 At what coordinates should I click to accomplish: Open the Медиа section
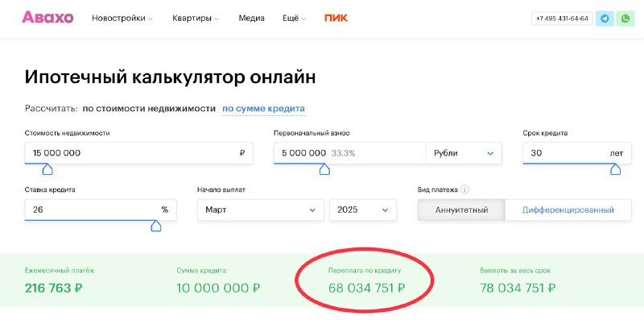(251, 18)
